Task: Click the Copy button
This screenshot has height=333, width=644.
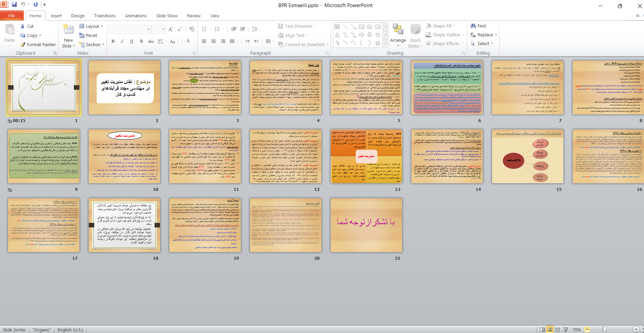Action: pyautogui.click(x=31, y=35)
